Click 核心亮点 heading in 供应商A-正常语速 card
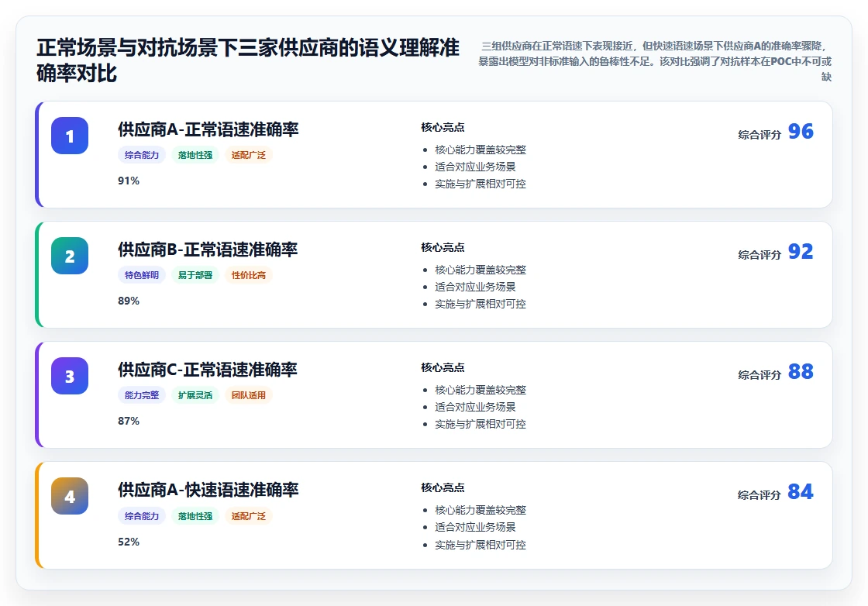 (x=443, y=127)
